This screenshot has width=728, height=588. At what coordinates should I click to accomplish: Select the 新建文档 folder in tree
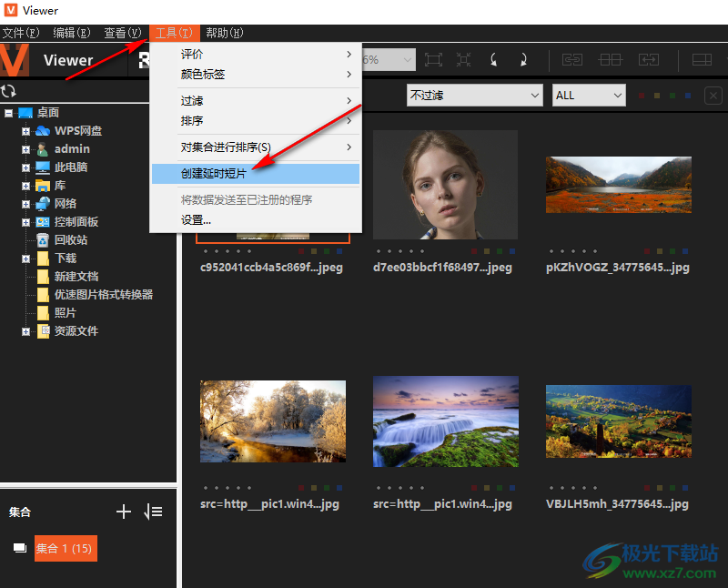[76, 277]
